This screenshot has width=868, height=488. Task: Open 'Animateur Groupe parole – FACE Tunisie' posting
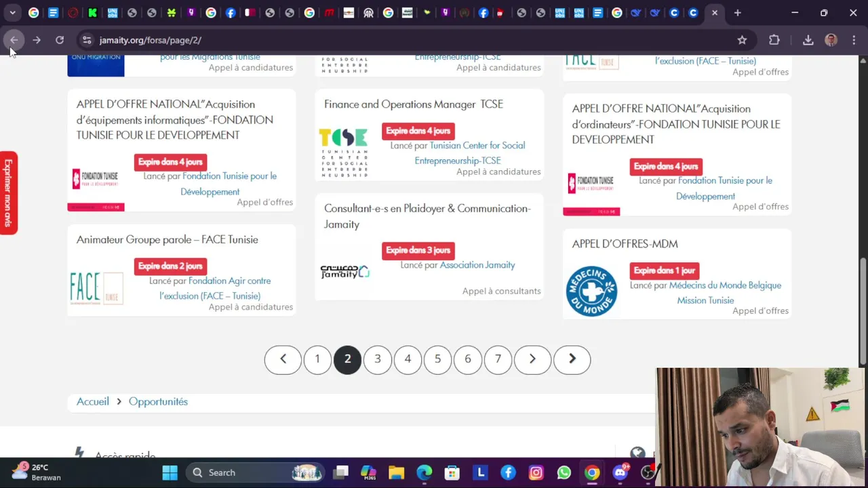point(167,240)
